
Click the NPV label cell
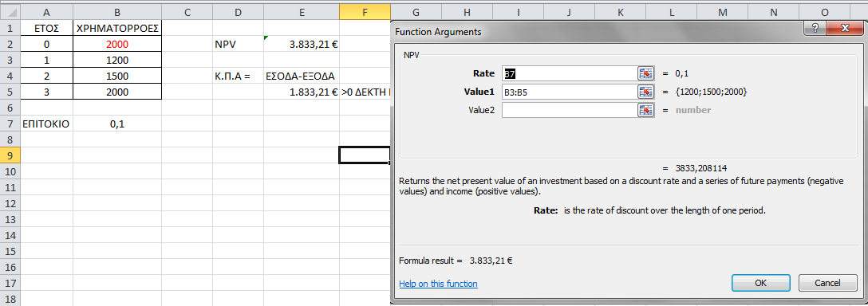238,45
